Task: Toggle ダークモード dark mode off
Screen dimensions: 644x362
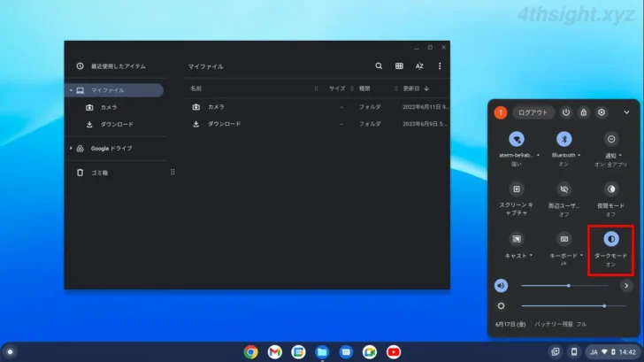Action: (611, 239)
